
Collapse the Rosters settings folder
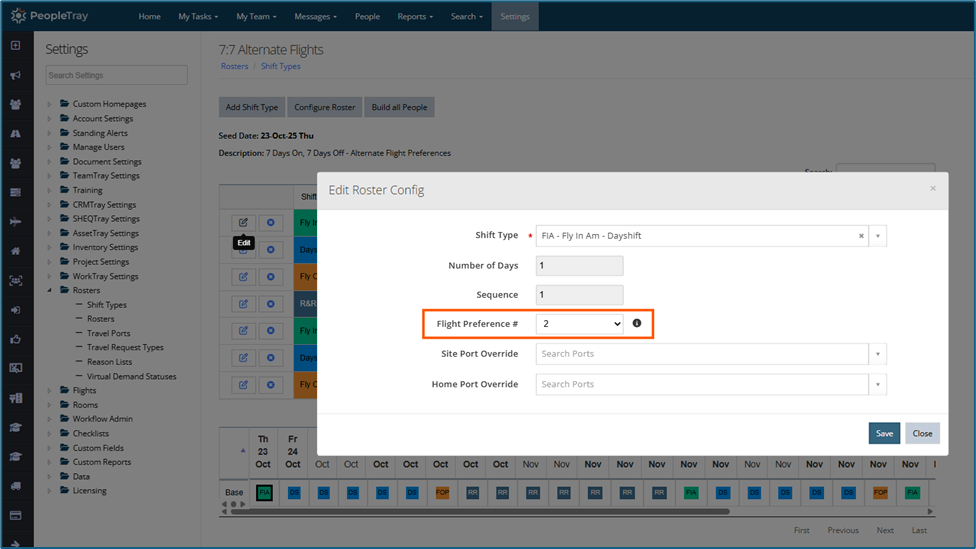point(49,290)
